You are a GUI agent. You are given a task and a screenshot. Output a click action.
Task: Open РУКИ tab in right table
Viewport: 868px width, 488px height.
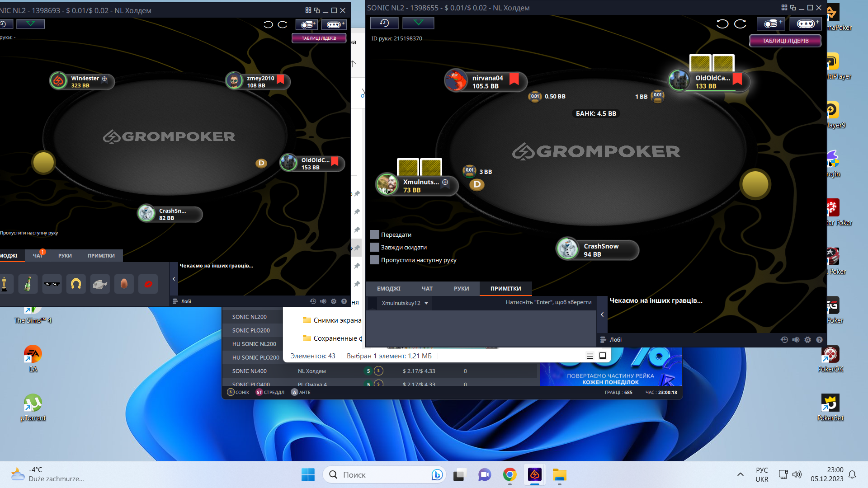(462, 288)
